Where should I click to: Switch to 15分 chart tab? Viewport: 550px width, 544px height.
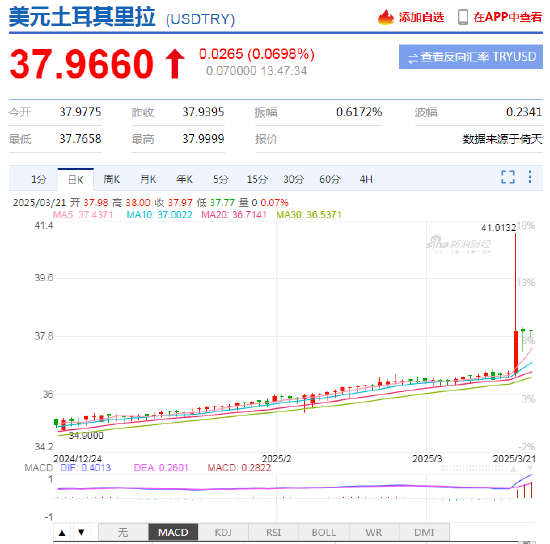pos(257,180)
